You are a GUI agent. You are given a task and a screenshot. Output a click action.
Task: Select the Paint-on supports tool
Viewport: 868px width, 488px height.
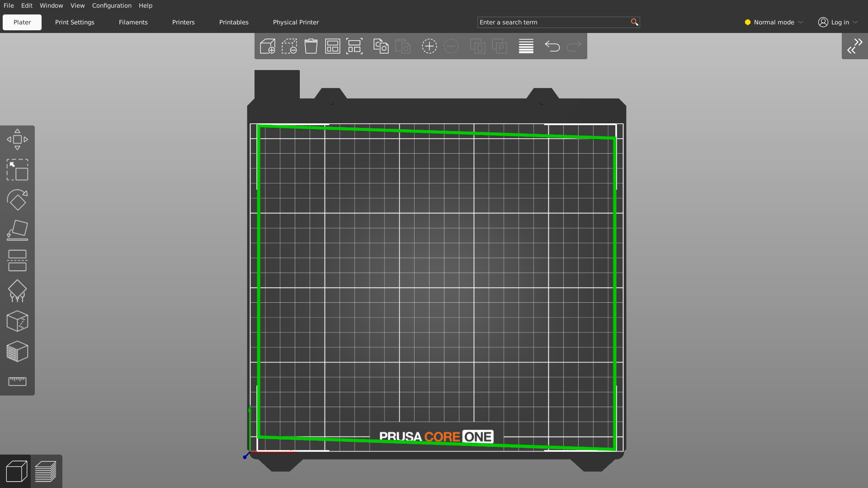coord(17,291)
